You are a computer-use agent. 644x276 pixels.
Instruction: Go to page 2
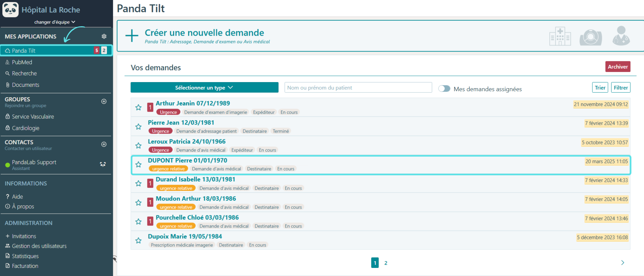tap(386, 263)
